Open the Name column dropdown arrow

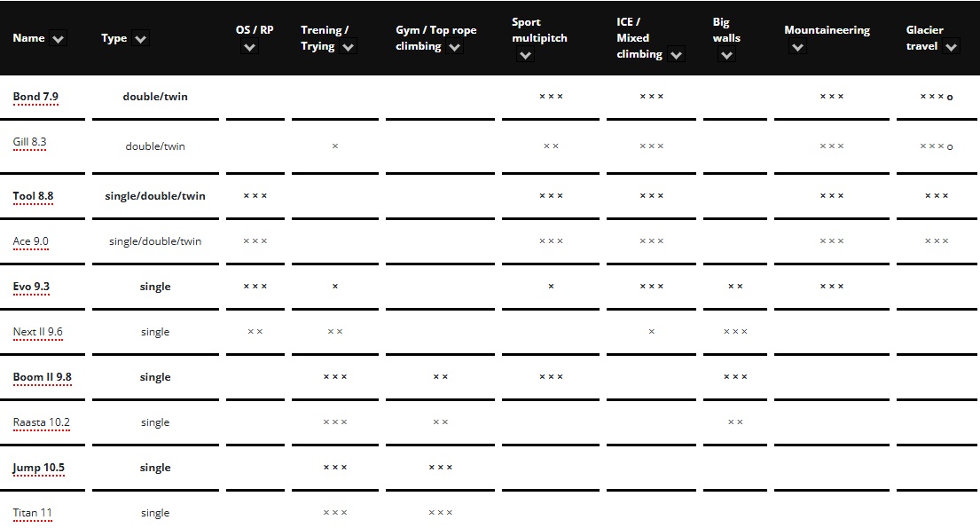click(x=59, y=39)
